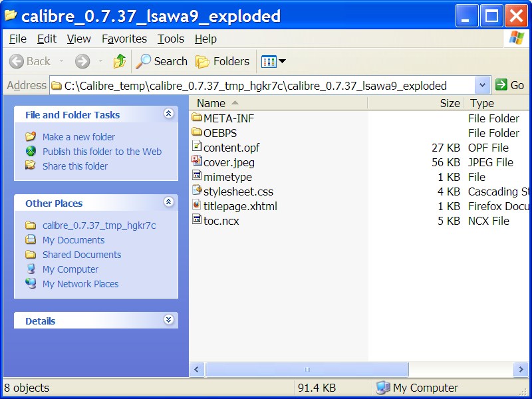
Task: Click the My Network Places icon
Action: (x=31, y=283)
